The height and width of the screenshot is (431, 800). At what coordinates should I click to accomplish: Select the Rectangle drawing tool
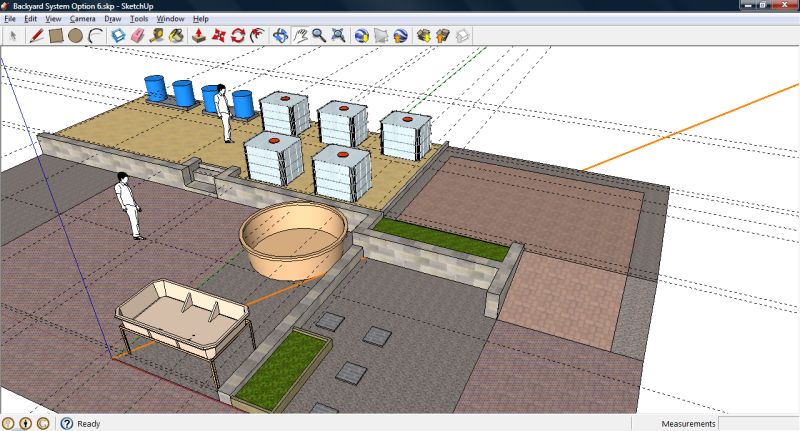(x=56, y=36)
